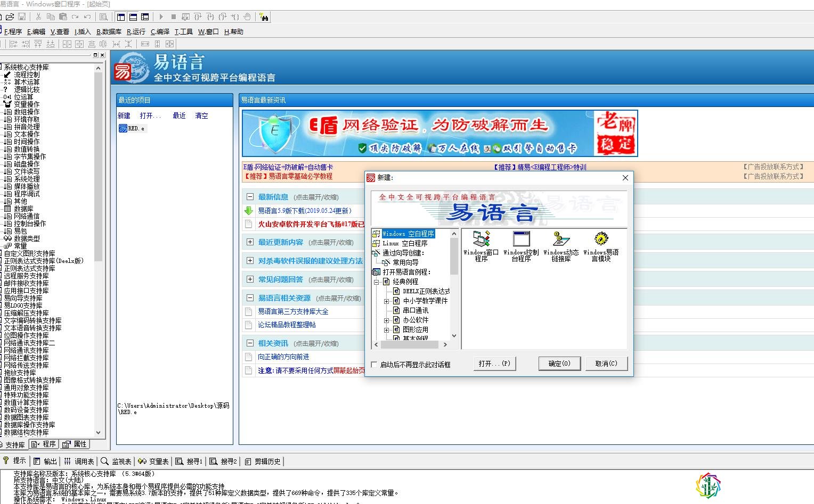This screenshot has height=504, width=814.
Task: Collapse the 相关资讯 section
Action: tap(249, 343)
